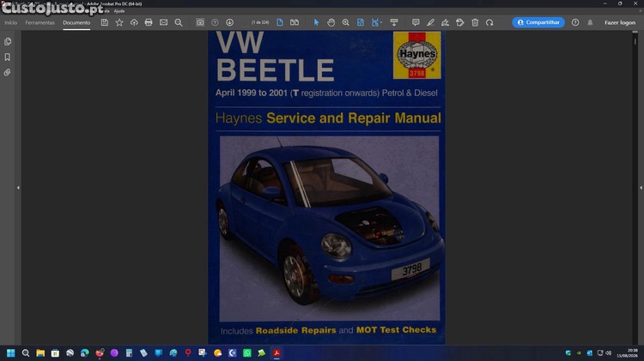Select the Documento tab
Image resolution: width=644 pixels, height=361 pixels.
76,22
